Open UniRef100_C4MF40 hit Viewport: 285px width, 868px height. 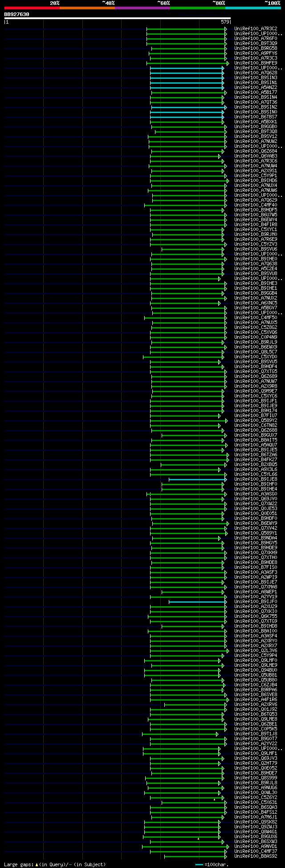[256, 205]
